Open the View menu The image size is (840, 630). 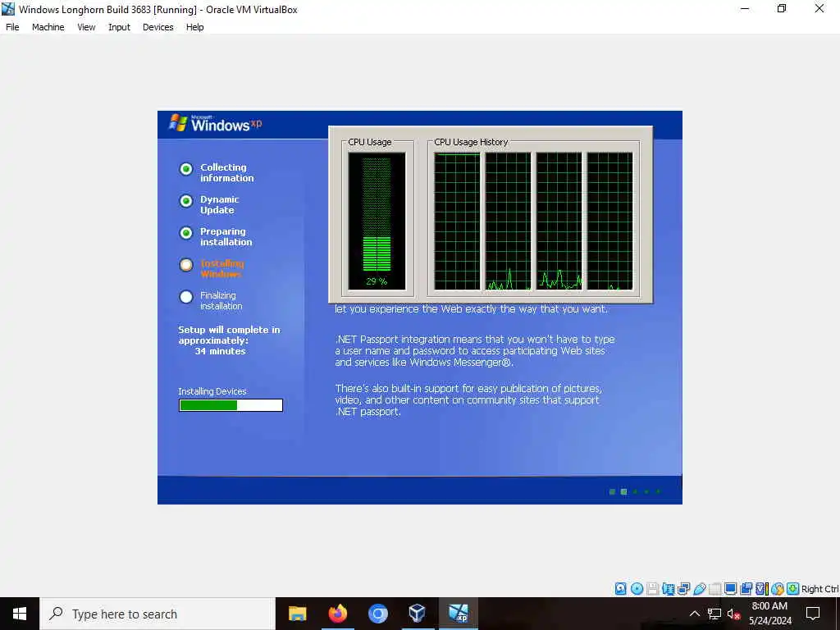(x=86, y=27)
